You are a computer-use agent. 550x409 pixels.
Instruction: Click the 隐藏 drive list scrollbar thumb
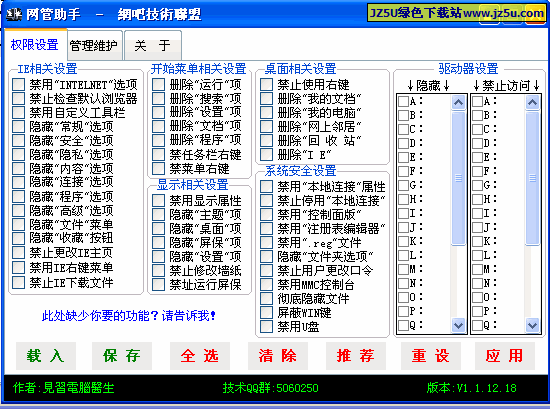(x=458, y=178)
